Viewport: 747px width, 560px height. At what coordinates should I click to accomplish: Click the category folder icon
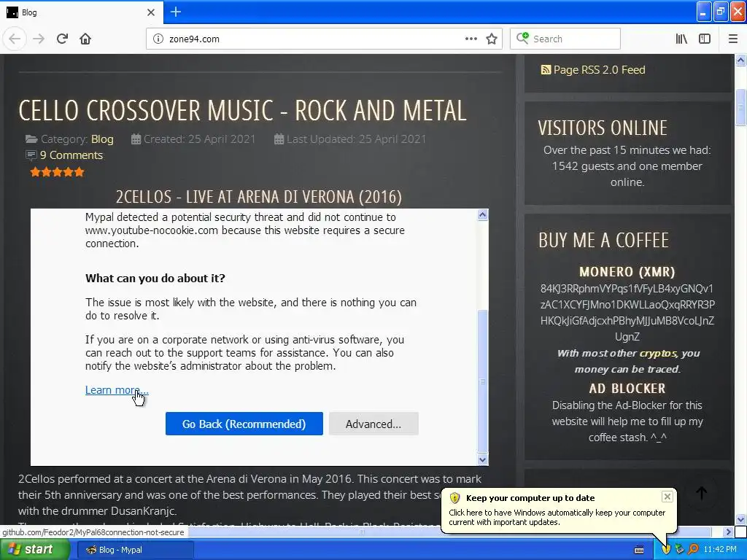click(x=31, y=139)
